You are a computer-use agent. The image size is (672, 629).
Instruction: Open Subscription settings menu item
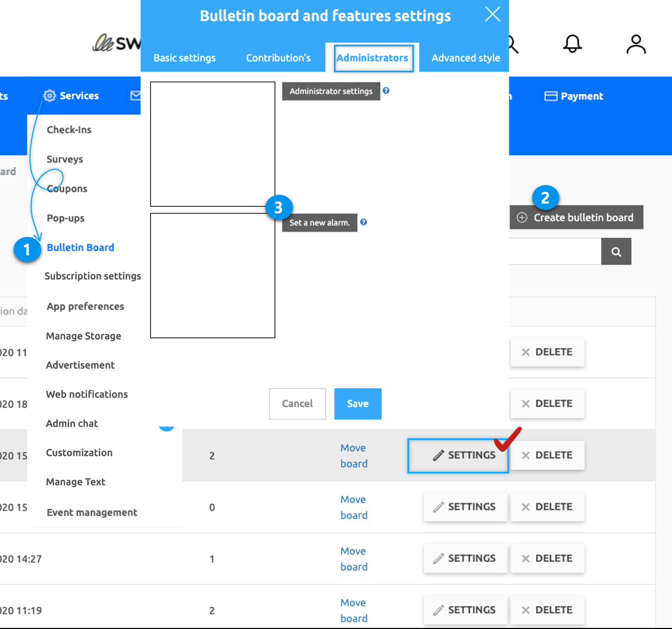[x=92, y=276]
